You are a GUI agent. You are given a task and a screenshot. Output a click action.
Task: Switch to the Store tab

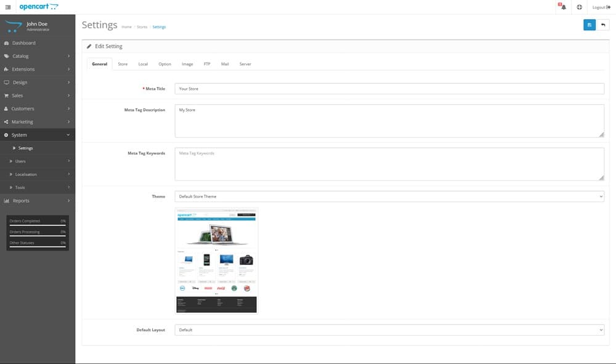123,64
